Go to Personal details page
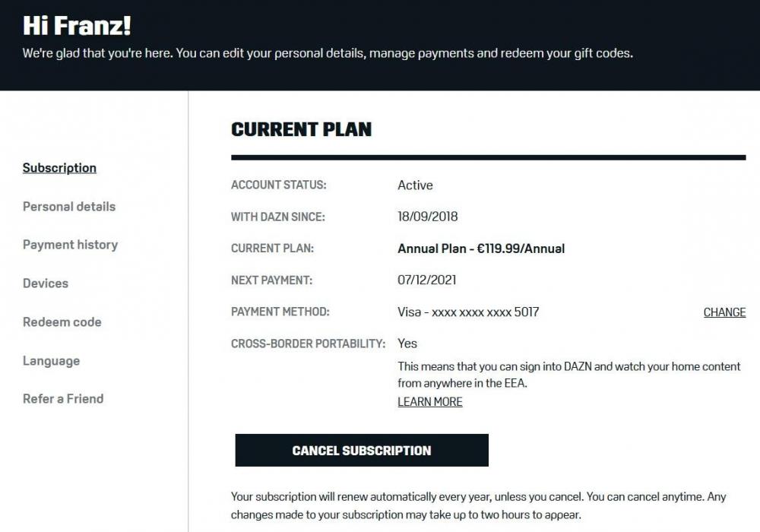Viewport: 760px width, 532px height. tap(69, 207)
